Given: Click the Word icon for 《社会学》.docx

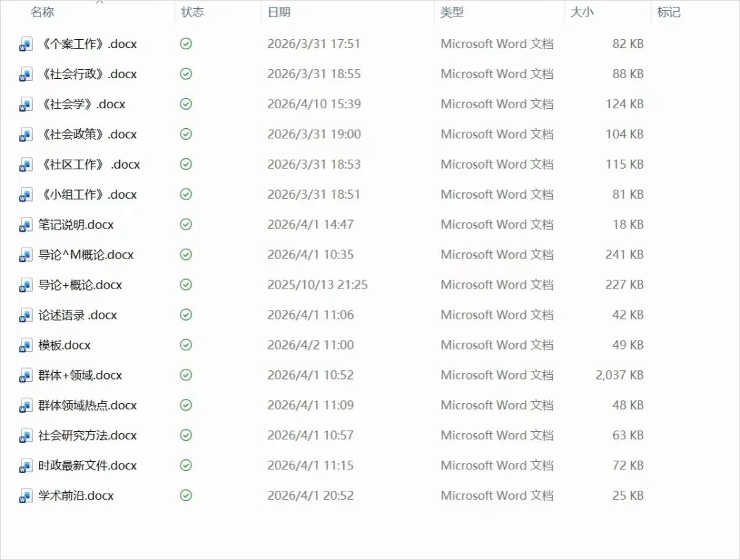Looking at the screenshot, I should [26, 105].
